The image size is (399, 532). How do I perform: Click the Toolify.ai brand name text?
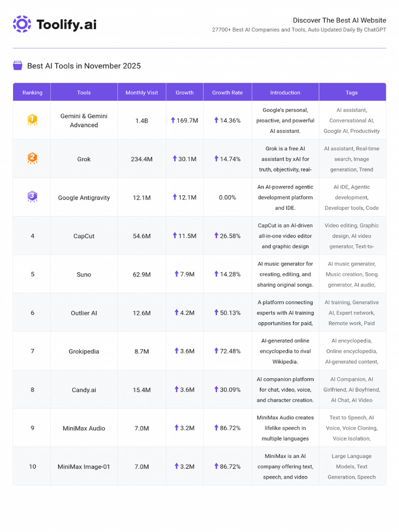pyautogui.click(x=66, y=24)
